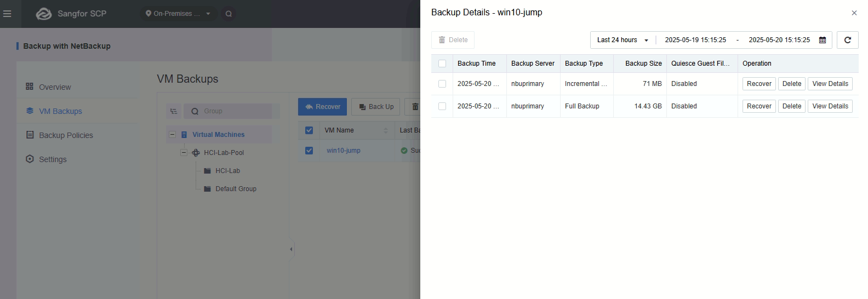Viewport: 868px width, 299px height.
Task: Click the blue Recover button in VM Backups
Action: (x=322, y=107)
